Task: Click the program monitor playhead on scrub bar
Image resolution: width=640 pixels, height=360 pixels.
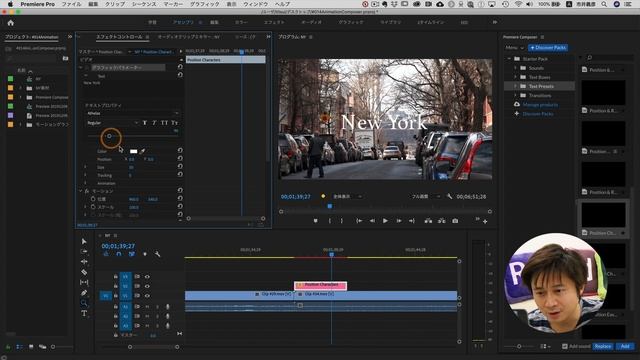Action: 330,206
